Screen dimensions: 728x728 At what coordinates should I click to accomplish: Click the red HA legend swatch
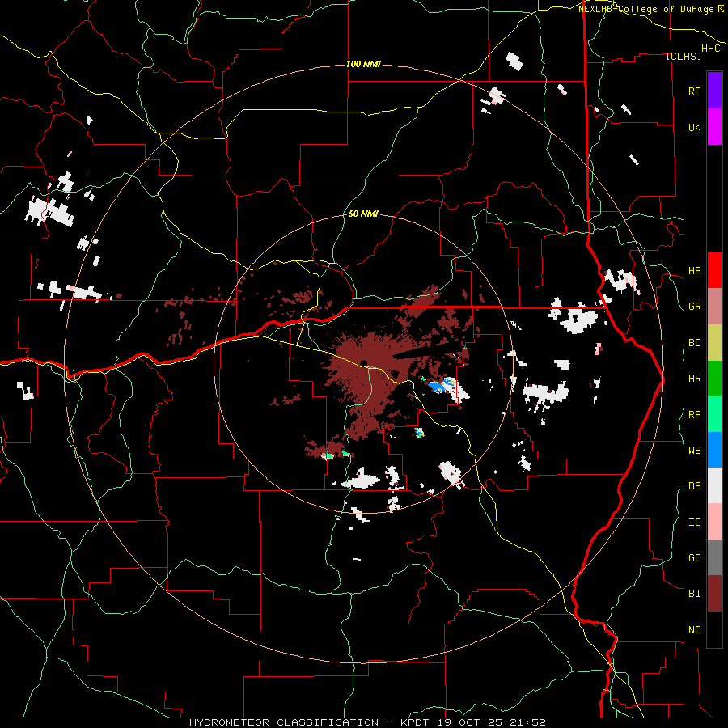[x=714, y=270]
